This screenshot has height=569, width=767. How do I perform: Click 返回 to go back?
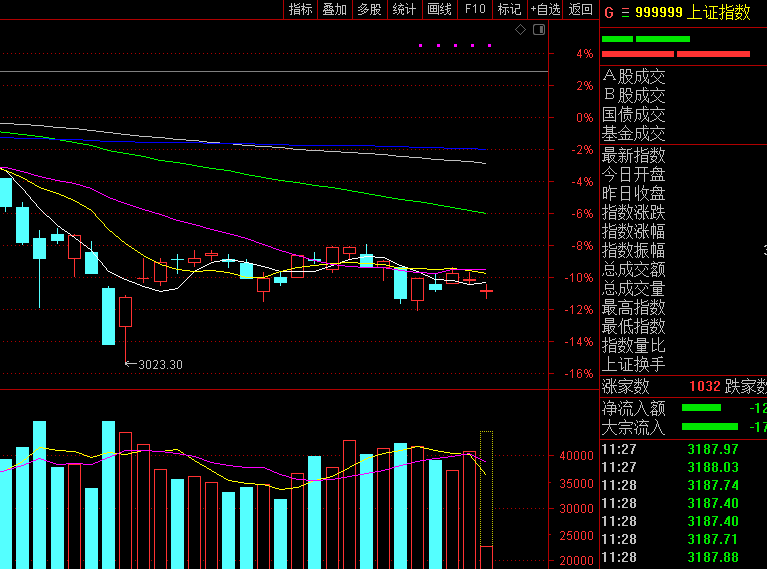pyautogui.click(x=581, y=9)
